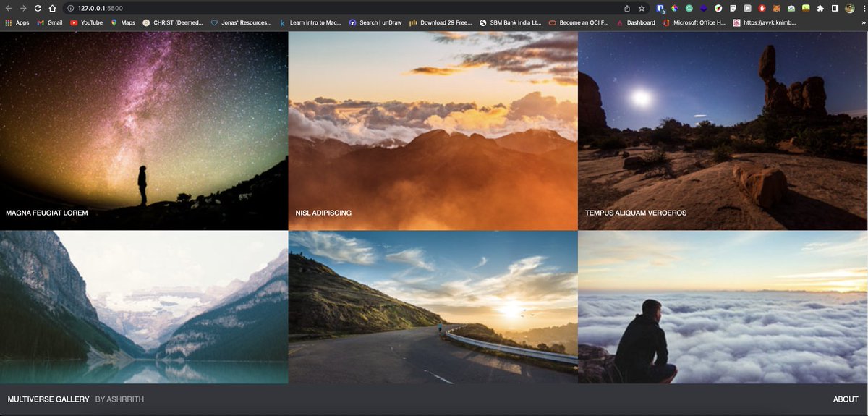Open the Download 29 Free... bookmark
Screen dimensions: 868x416
pos(441,22)
